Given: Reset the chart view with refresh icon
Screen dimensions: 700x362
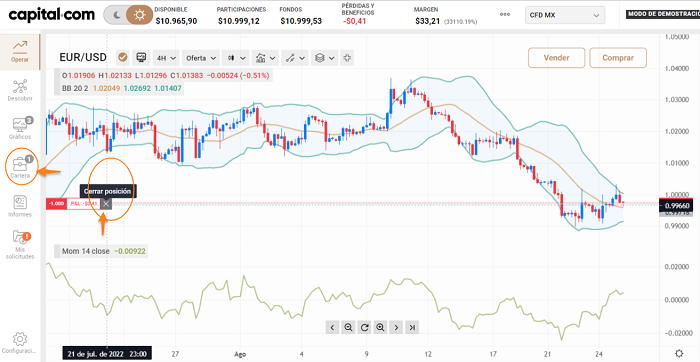Looking at the screenshot, I should (x=364, y=327).
